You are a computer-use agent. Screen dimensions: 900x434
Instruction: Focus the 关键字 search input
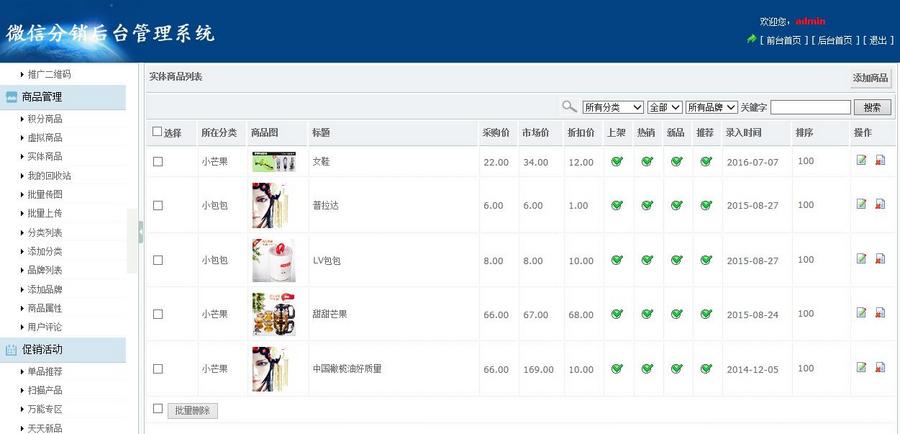pos(810,107)
